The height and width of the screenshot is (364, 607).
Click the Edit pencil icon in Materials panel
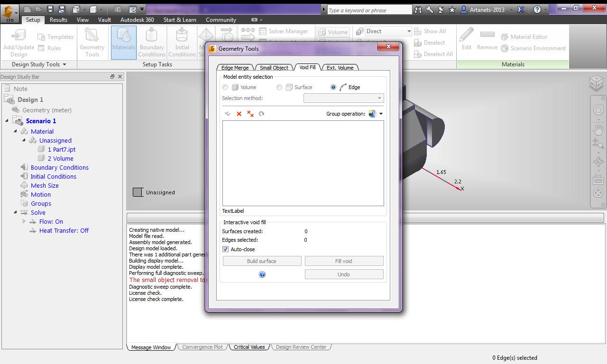click(x=467, y=39)
